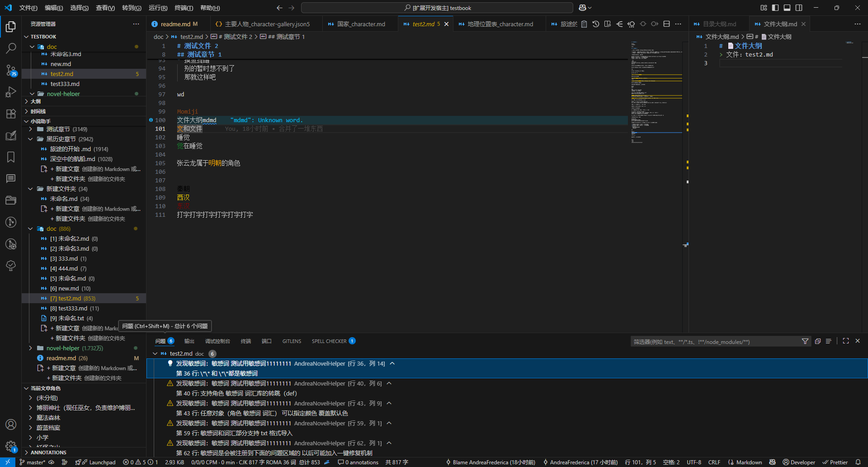The image size is (868, 467).
Task: Open the 终端(T) menu
Action: [x=184, y=8]
